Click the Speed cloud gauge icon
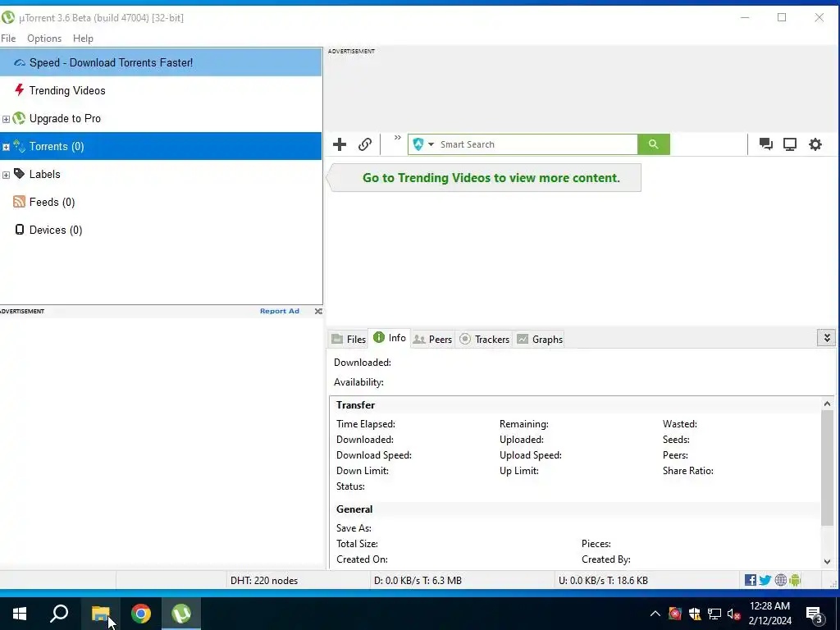The image size is (840, 630). point(20,62)
